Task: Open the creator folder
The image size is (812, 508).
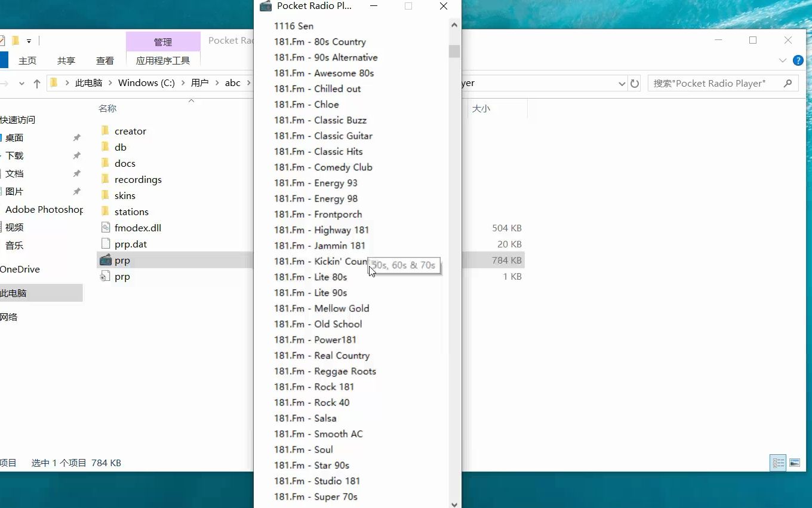Action: [x=130, y=131]
